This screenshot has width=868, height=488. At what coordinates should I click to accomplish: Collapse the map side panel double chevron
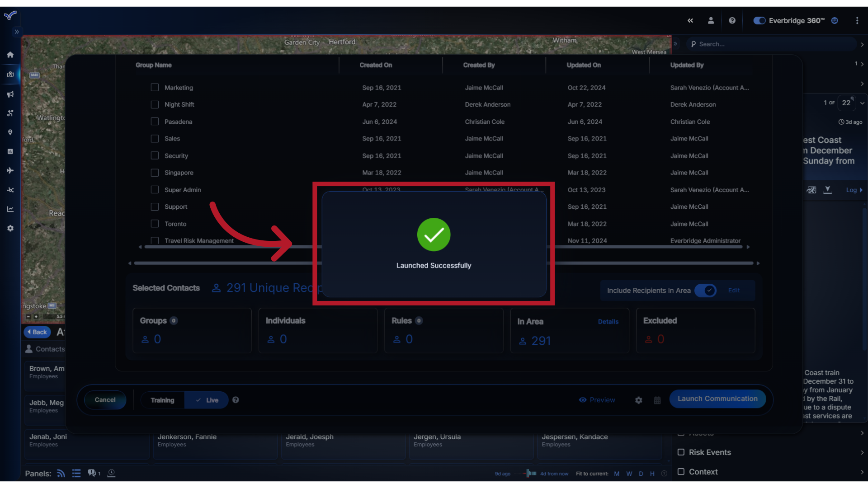click(675, 44)
